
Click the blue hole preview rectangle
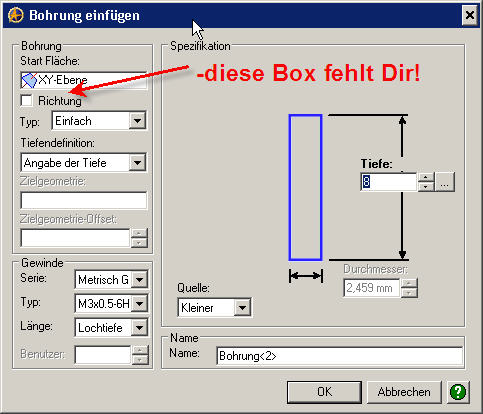[305, 187]
